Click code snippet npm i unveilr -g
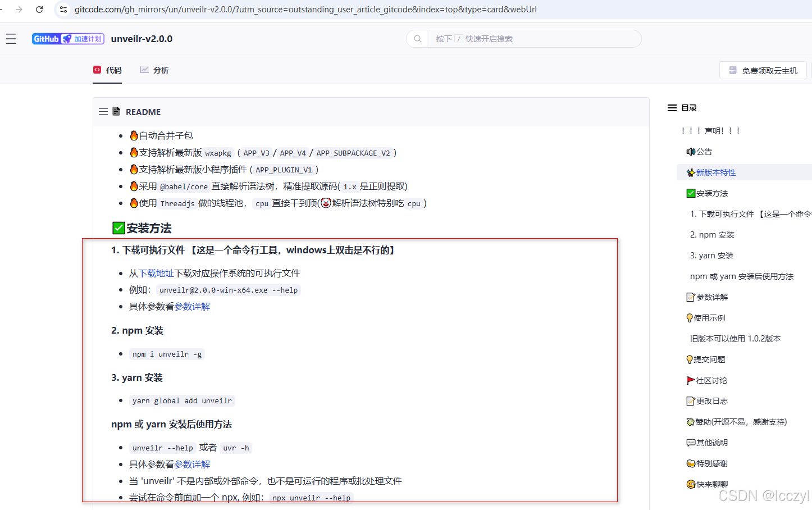 tap(167, 354)
